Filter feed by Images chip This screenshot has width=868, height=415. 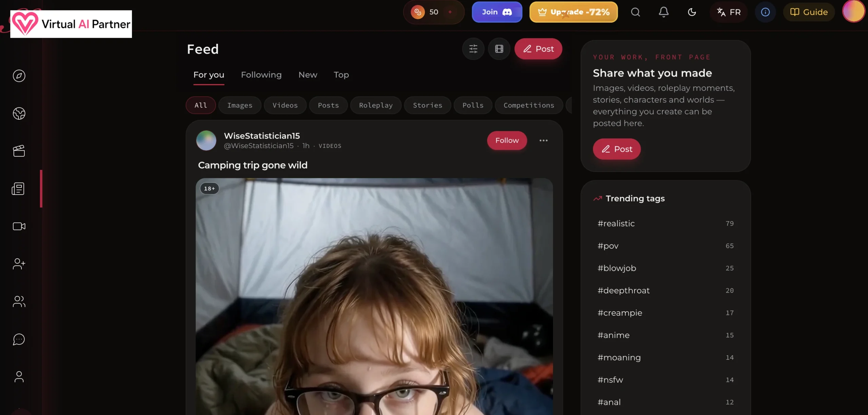pyautogui.click(x=240, y=105)
